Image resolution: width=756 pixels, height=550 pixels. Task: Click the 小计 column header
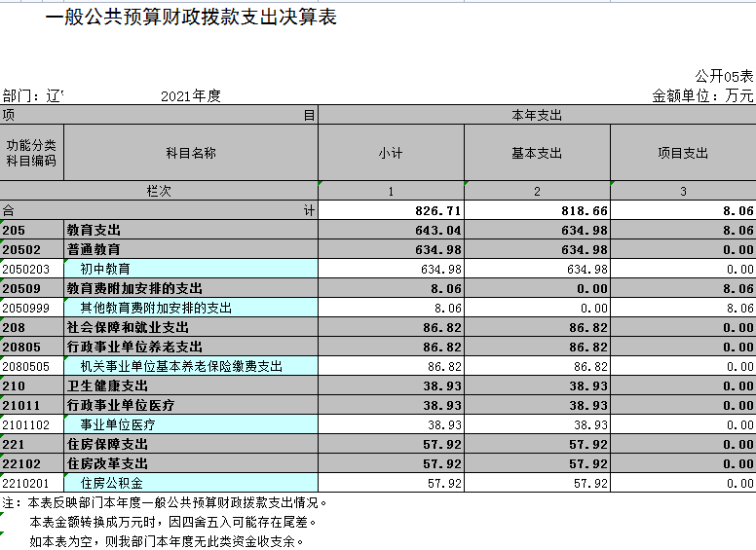[x=391, y=153]
